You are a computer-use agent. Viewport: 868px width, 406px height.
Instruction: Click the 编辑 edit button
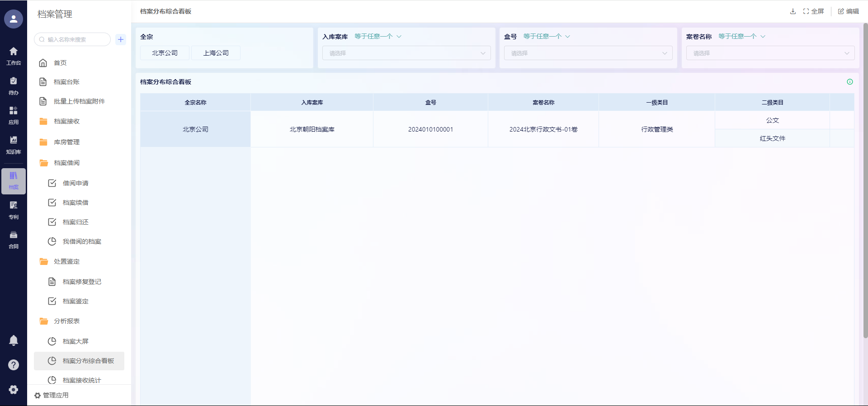[x=848, y=11]
